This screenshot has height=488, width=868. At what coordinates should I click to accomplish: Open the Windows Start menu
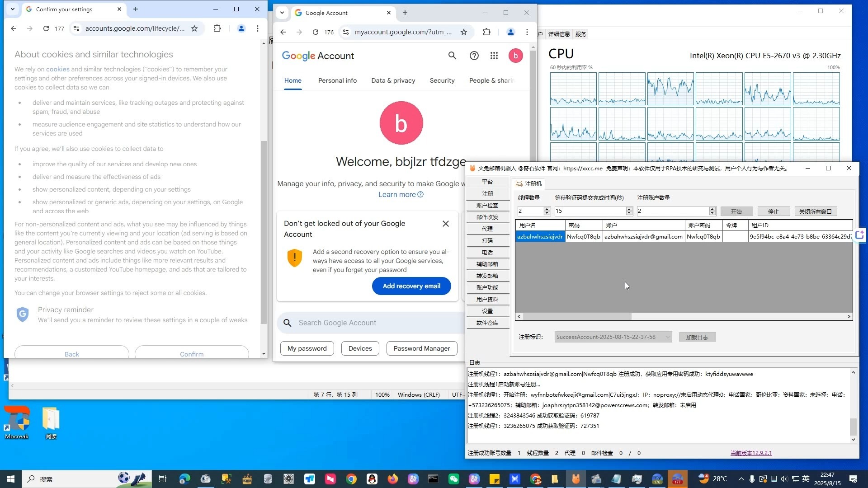11,479
